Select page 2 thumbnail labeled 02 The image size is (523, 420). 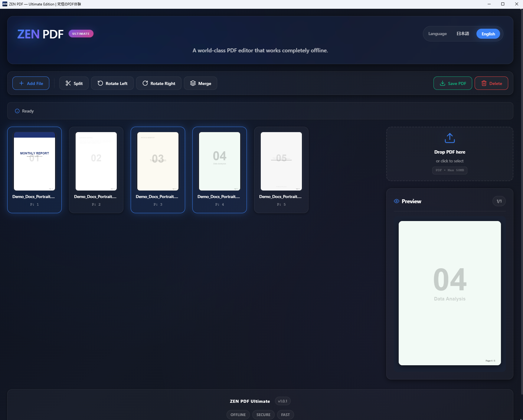pyautogui.click(x=96, y=161)
